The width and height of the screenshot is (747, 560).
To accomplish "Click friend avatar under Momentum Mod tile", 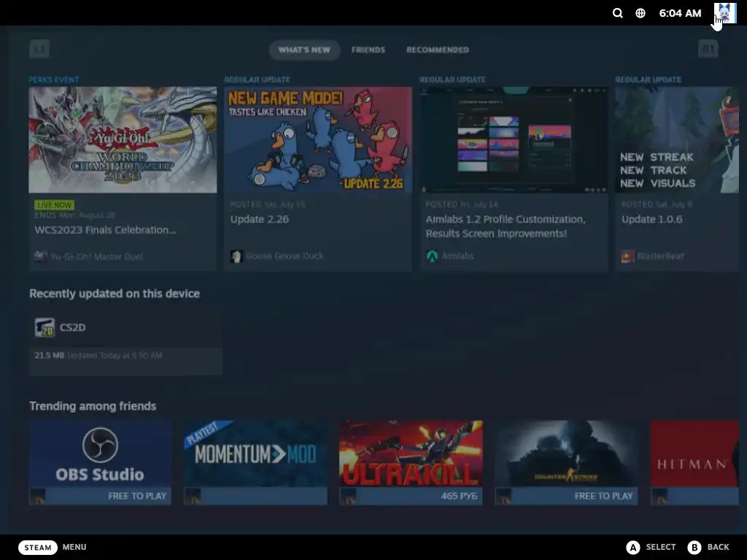I will [x=193, y=496].
